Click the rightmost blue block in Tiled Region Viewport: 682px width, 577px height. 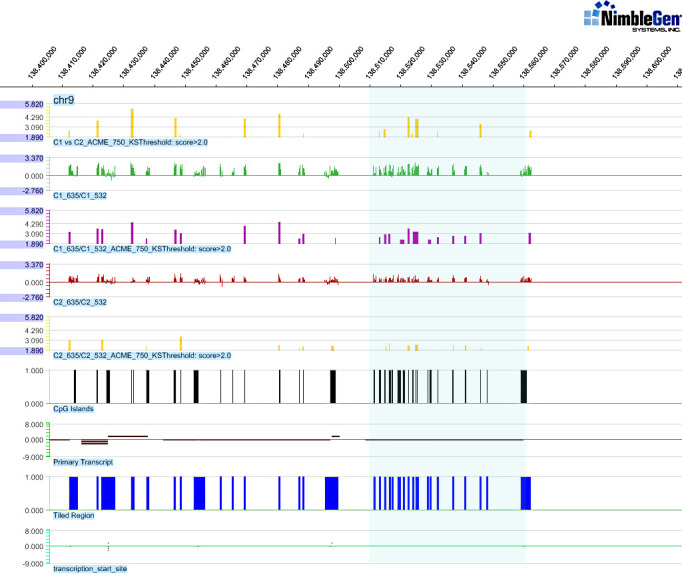(525, 493)
